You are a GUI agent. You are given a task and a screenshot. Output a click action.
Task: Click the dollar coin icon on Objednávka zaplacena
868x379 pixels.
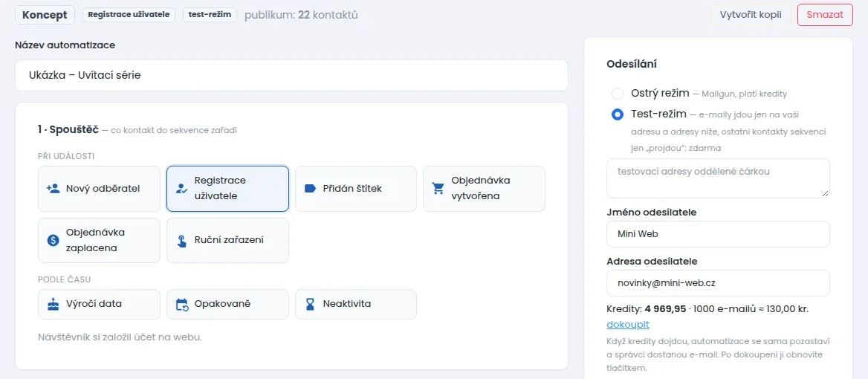pyautogui.click(x=54, y=240)
